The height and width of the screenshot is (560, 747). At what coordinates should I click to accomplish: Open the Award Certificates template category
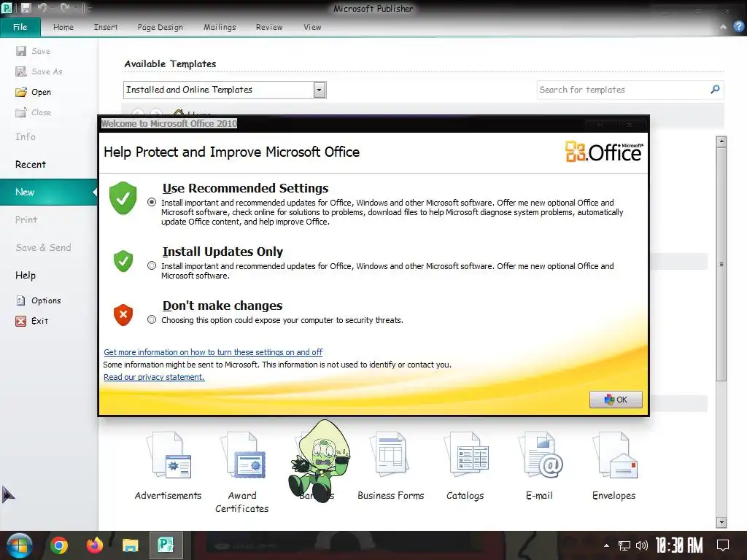click(242, 472)
